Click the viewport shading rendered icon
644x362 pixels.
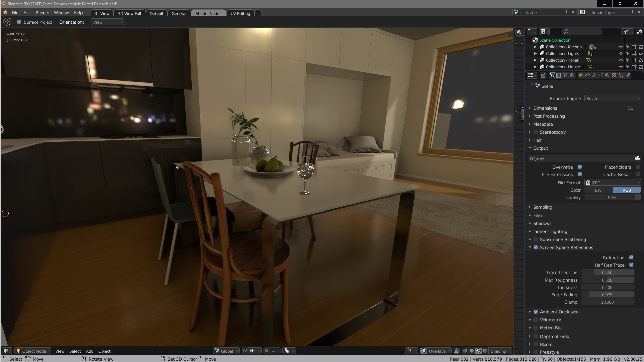pyautogui.click(x=485, y=351)
